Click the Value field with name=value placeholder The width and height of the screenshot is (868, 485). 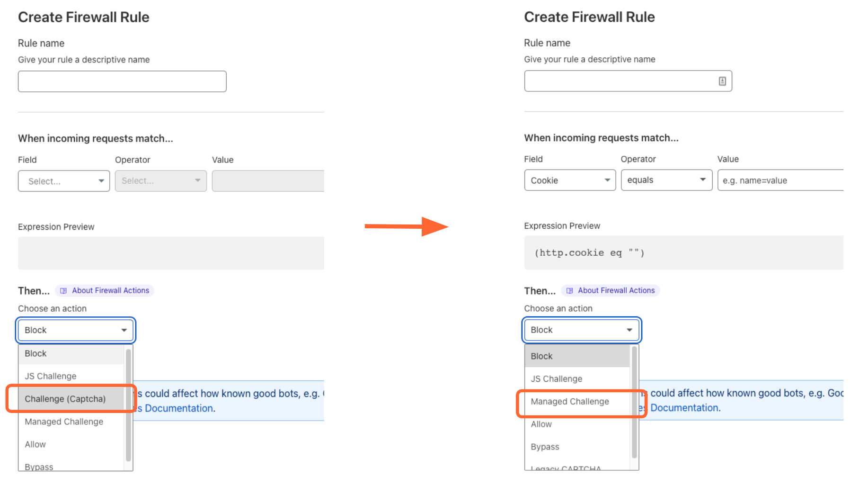click(780, 180)
